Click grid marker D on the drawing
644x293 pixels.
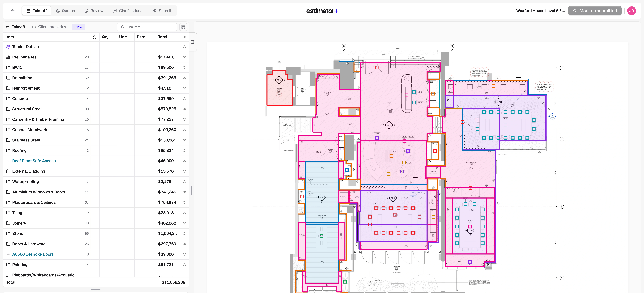pyautogui.click(x=562, y=68)
